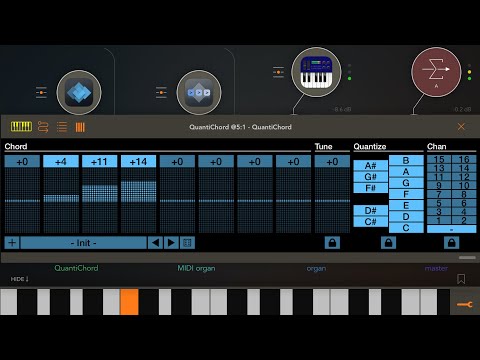Toggle the Tune lock

tap(332, 243)
